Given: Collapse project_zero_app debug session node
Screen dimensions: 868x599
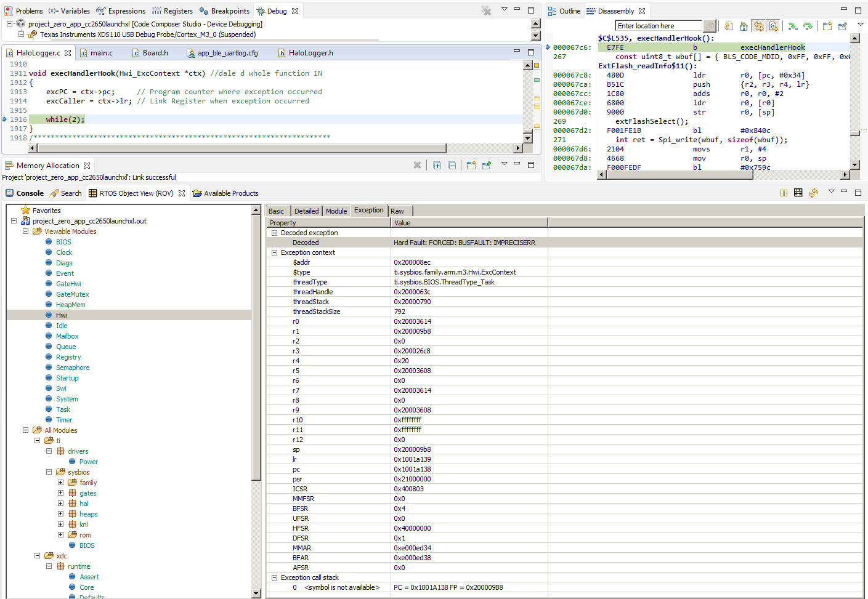Looking at the screenshot, I should click(10, 24).
